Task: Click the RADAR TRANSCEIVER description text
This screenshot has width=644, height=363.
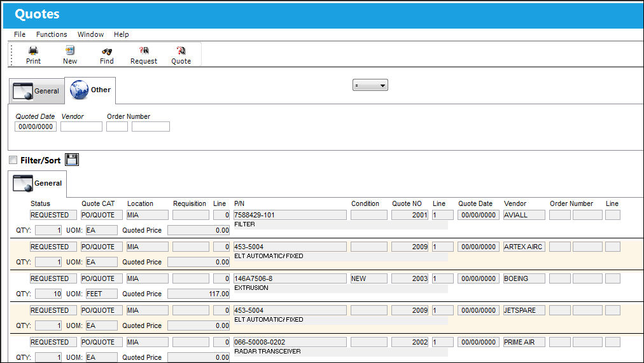Action: coord(267,352)
